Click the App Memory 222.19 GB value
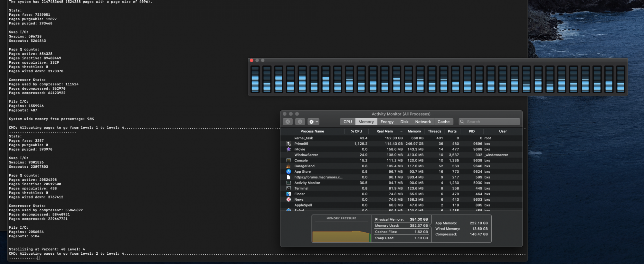This screenshot has width=644, height=264. 478,223
